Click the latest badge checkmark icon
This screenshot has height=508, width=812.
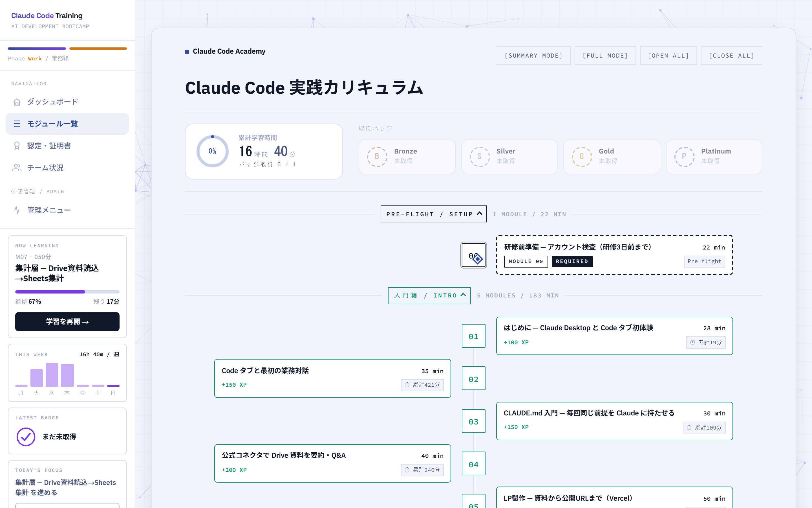tap(26, 437)
